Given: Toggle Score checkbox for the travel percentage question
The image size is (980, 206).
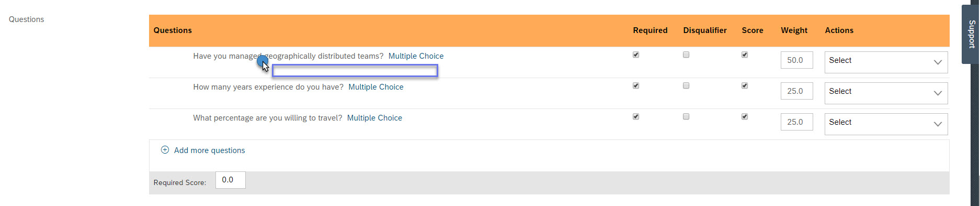Looking at the screenshot, I should (x=745, y=116).
